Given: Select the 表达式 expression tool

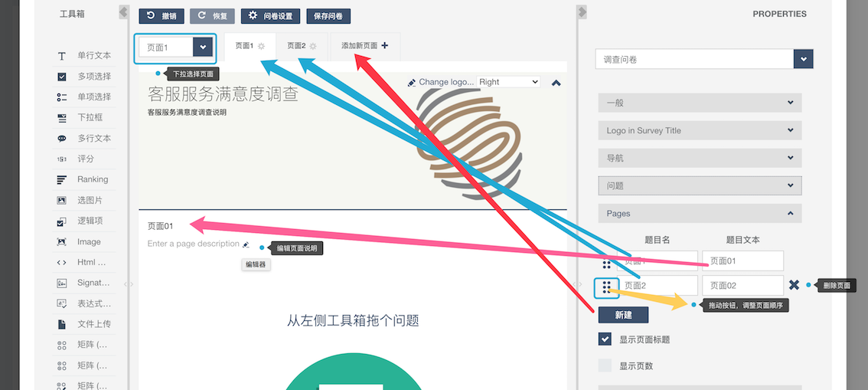Looking at the screenshot, I should (84, 303).
